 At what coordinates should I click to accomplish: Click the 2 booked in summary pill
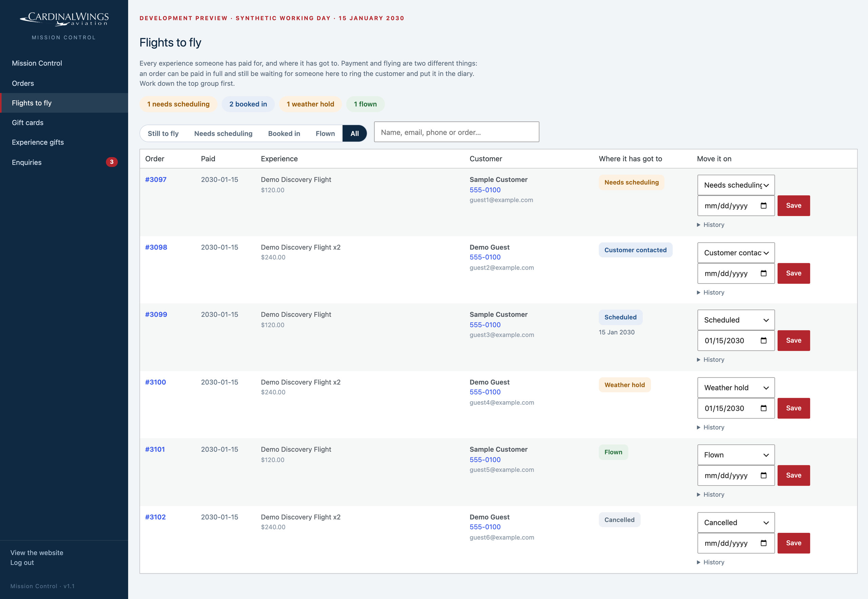pyautogui.click(x=248, y=104)
